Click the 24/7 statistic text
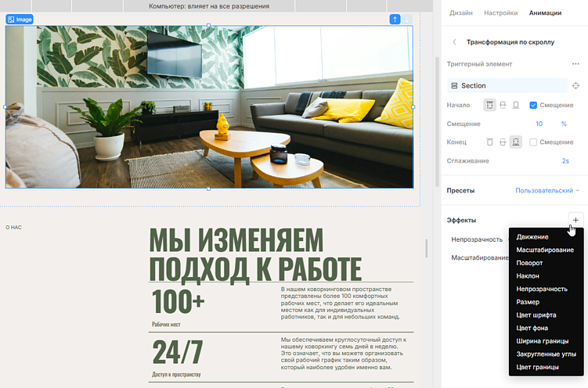 tap(178, 352)
